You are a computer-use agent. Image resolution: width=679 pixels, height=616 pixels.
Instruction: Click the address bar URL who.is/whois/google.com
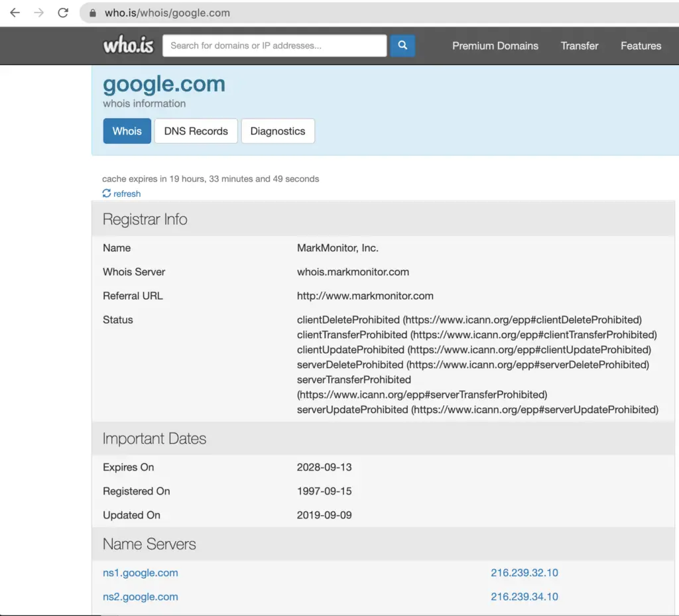tap(167, 13)
